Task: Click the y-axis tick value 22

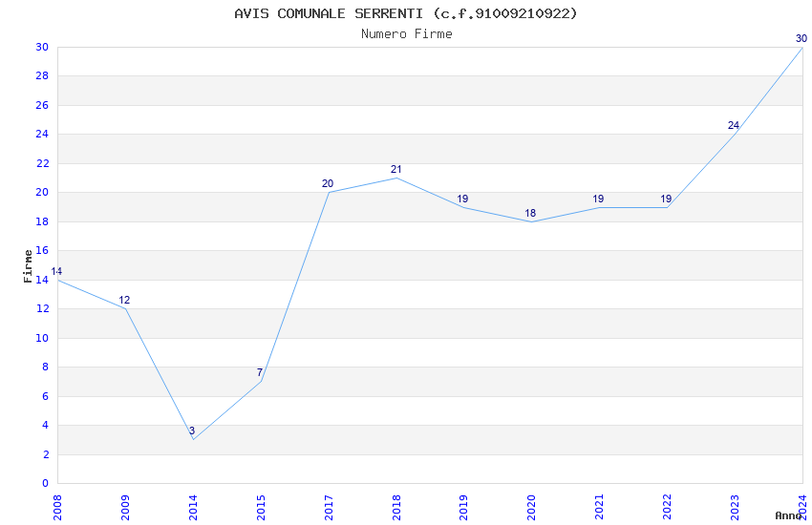Action: coord(42,163)
